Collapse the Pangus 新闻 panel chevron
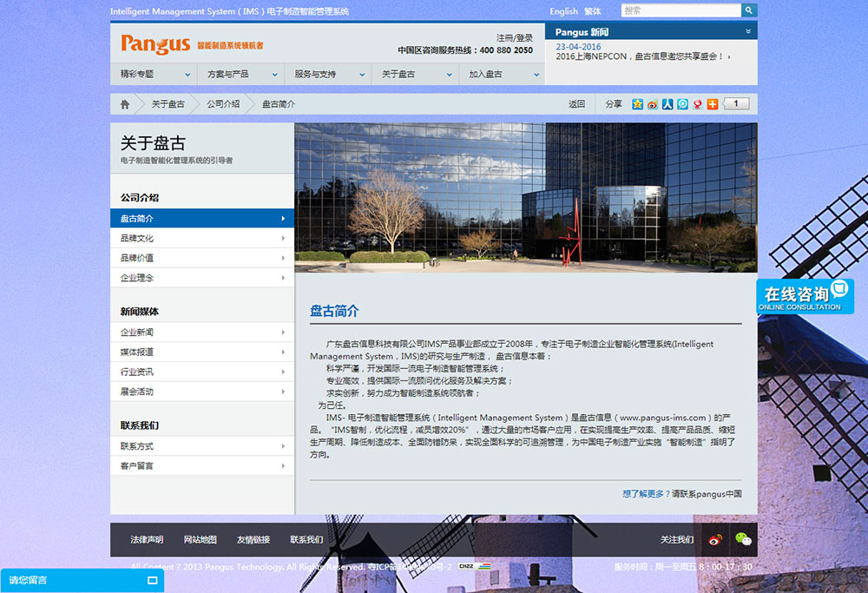Viewport: 868px width, 593px height. coord(748,31)
